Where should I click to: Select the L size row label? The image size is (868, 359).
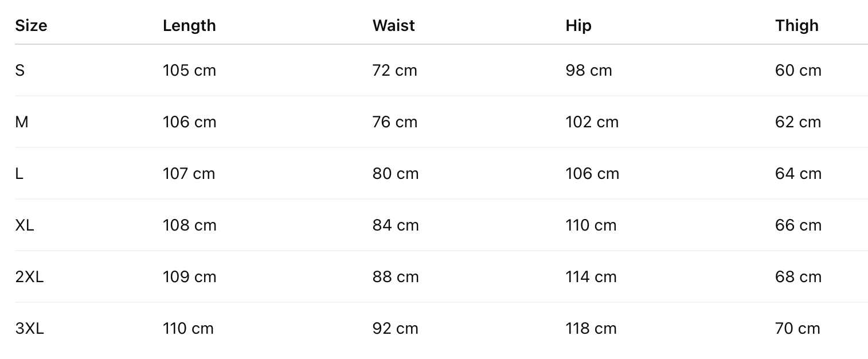(x=19, y=174)
